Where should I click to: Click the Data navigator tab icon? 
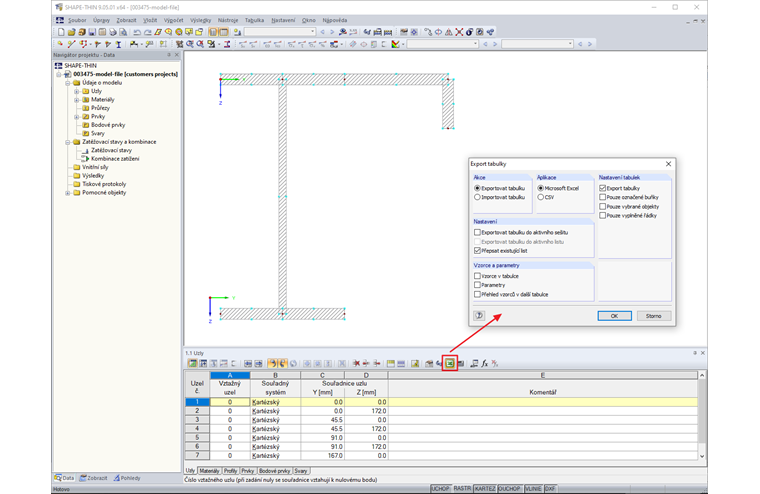(x=59, y=478)
